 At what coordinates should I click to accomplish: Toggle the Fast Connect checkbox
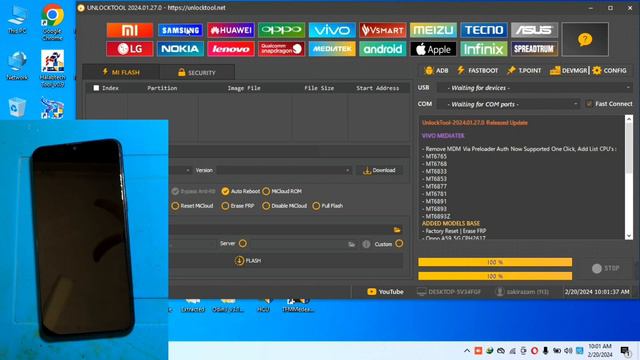coord(589,104)
